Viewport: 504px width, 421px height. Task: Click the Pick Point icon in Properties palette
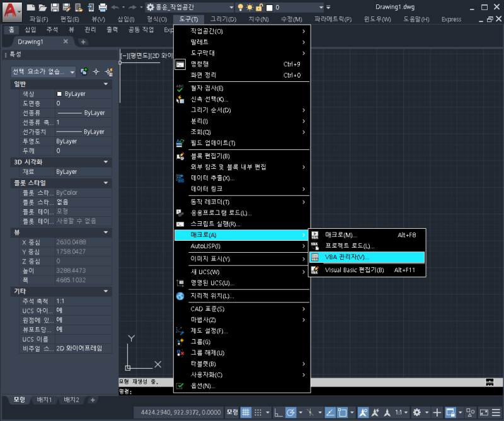[x=96, y=71]
